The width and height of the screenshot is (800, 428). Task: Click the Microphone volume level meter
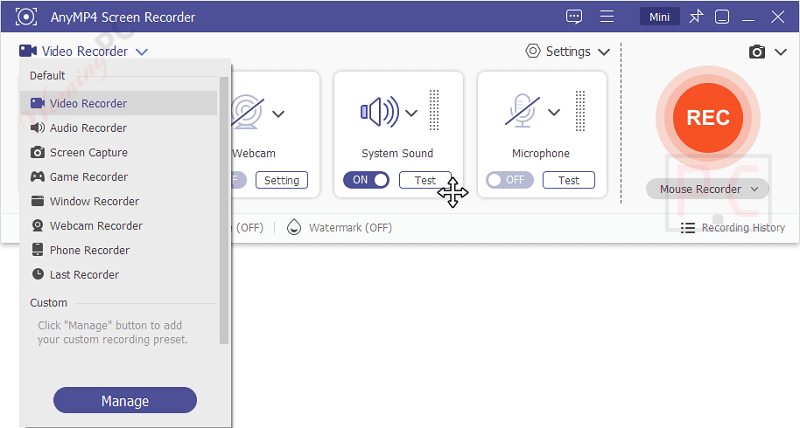pos(580,111)
